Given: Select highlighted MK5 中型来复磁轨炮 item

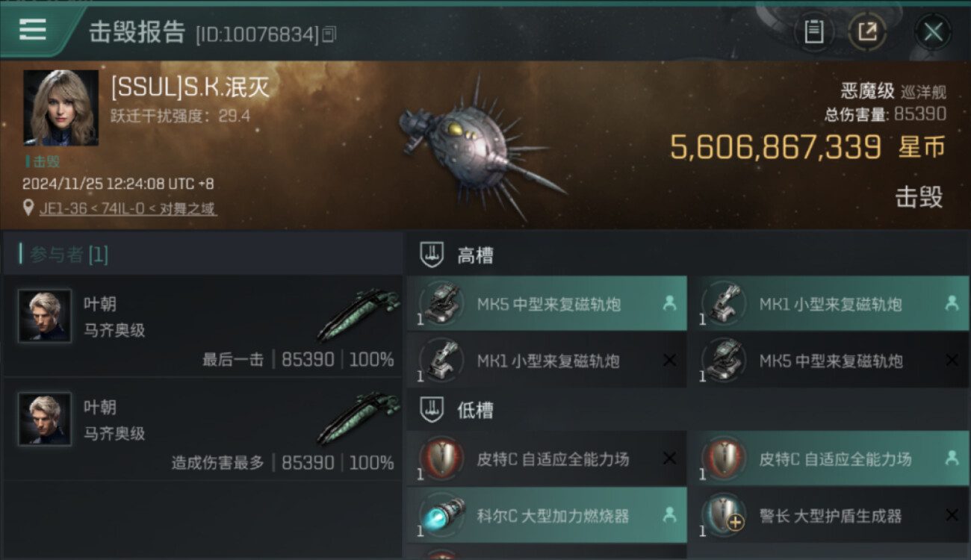Looking at the screenshot, I should pos(547,304).
